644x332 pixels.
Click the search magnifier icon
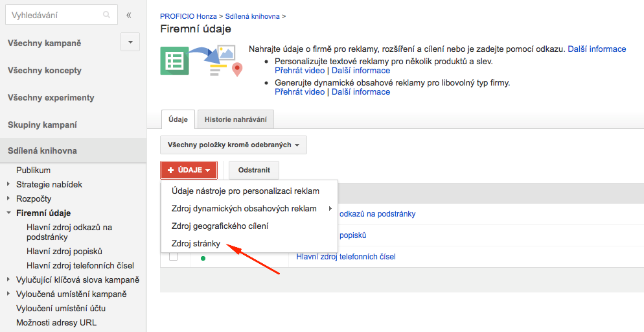point(106,15)
